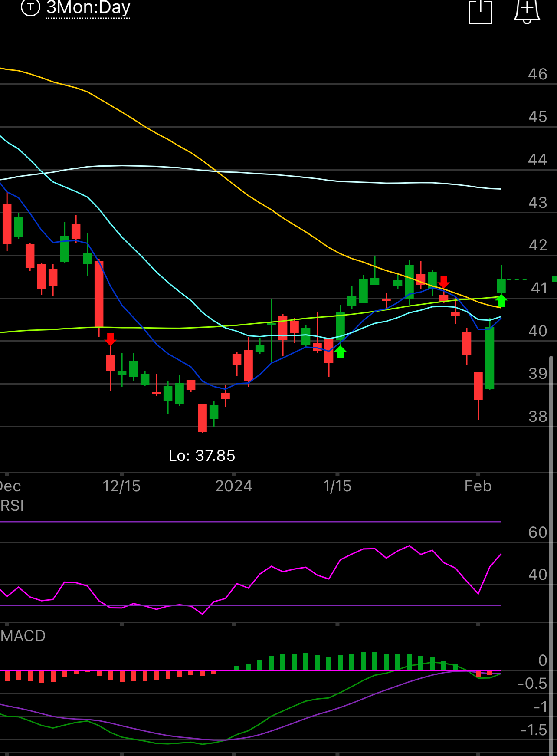Tap the Feb date label on the axis
The image size is (557, 756).
478,486
